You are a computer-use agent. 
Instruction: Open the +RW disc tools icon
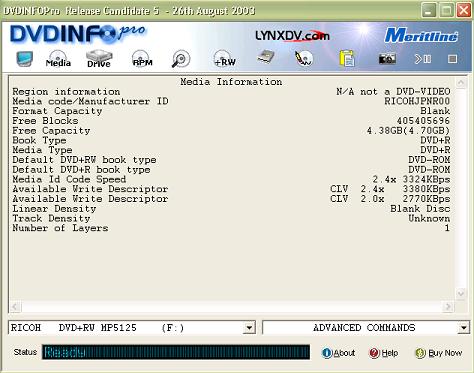click(224, 59)
